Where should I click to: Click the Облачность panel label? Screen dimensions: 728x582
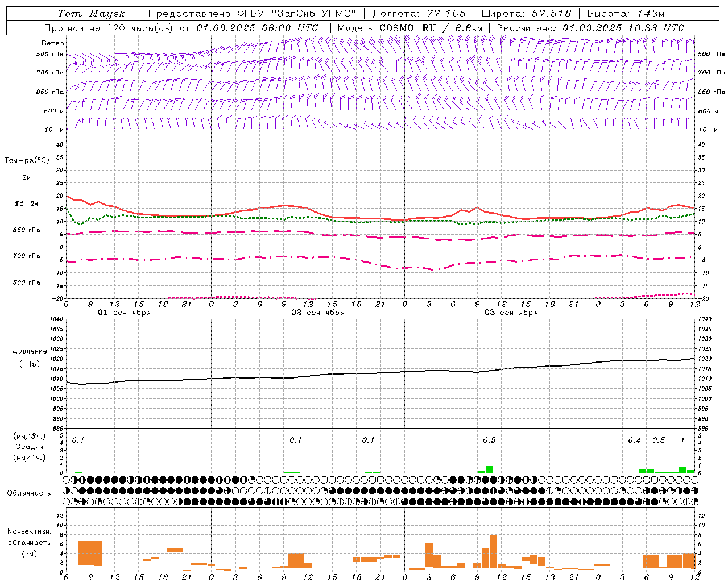tap(29, 493)
